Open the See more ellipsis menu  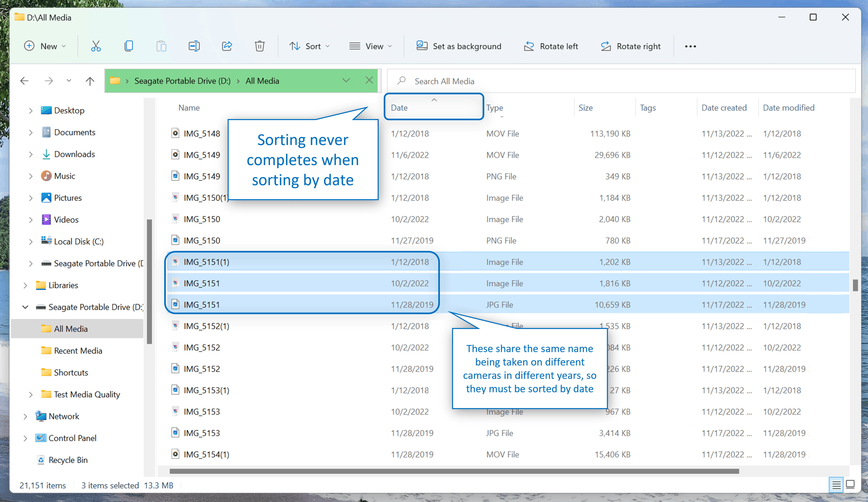tap(690, 46)
